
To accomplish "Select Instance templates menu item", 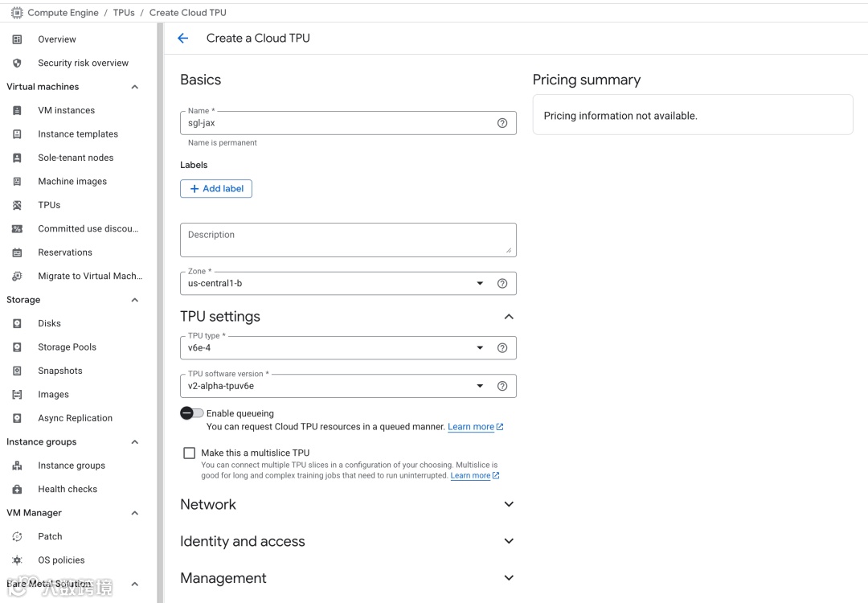I will (x=77, y=134).
